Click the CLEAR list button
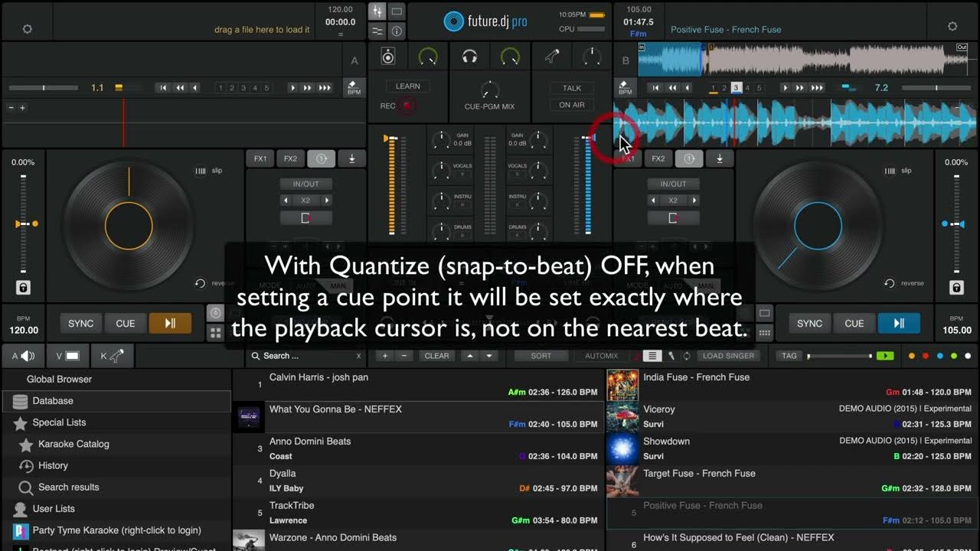Viewport: 980px width, 551px height. 436,356
